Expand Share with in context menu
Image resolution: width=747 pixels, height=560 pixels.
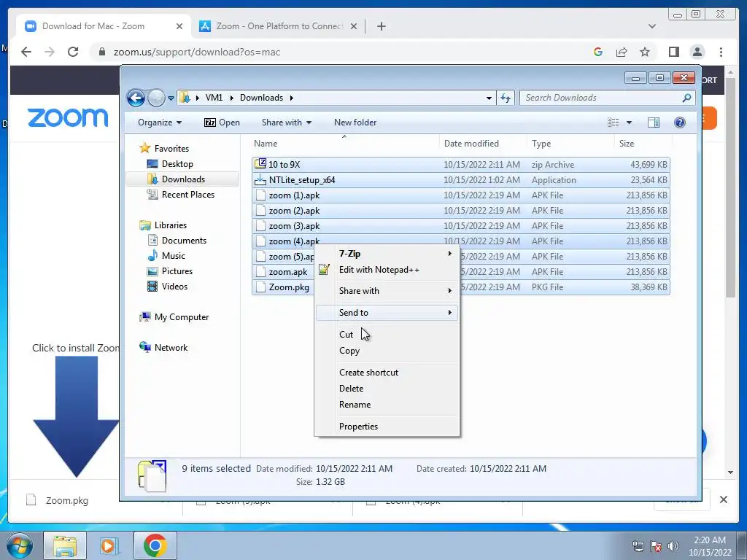[x=387, y=291]
